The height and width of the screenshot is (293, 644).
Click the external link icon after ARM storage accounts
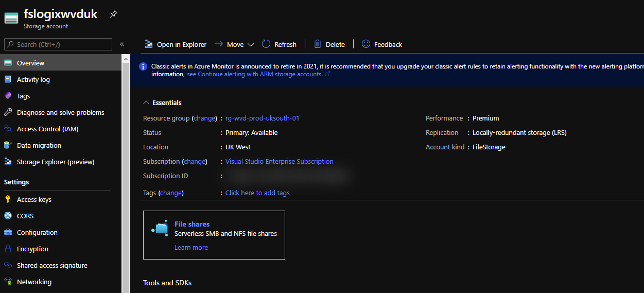327,74
